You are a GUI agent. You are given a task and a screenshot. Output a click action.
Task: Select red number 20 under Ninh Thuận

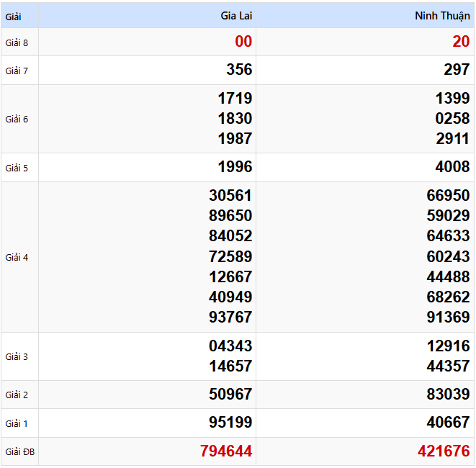[x=461, y=42]
